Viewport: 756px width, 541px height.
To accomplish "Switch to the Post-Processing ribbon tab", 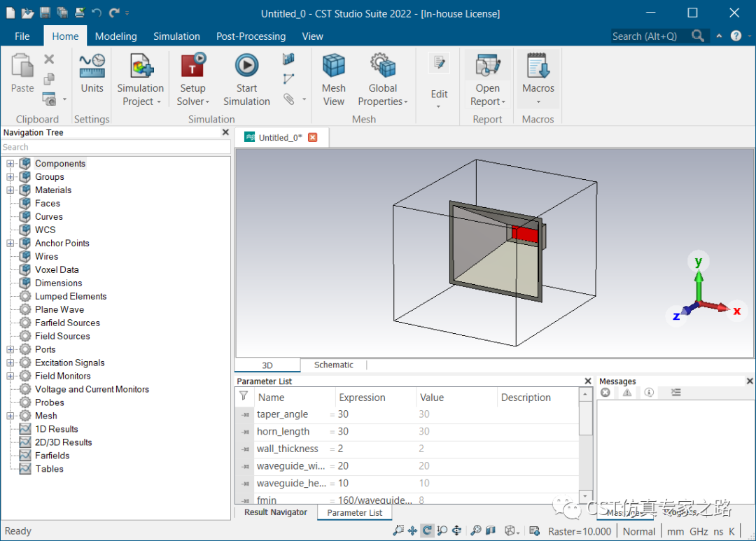I will [251, 36].
